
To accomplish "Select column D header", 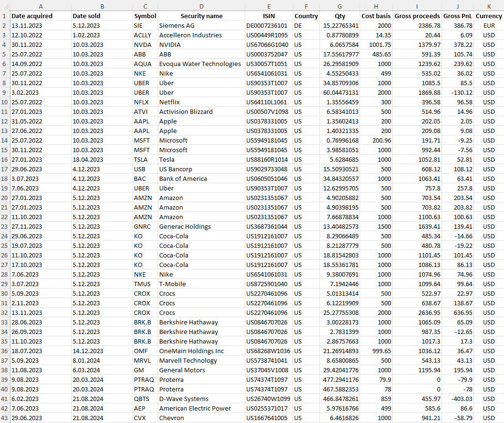I will point(201,6).
